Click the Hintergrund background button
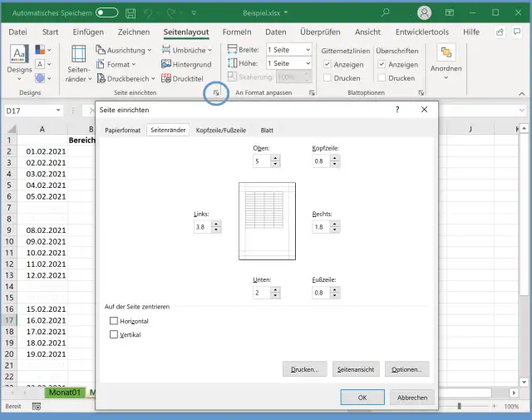Image resolution: width=532 pixels, height=420 pixels. pos(185,64)
